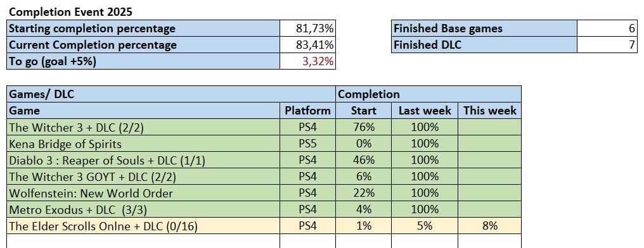Select Elder Scrolls Last week value 5%
The width and height of the screenshot is (644, 248).
click(425, 225)
